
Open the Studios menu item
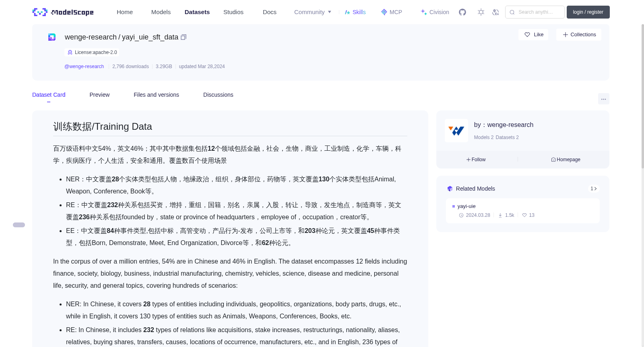(x=233, y=12)
